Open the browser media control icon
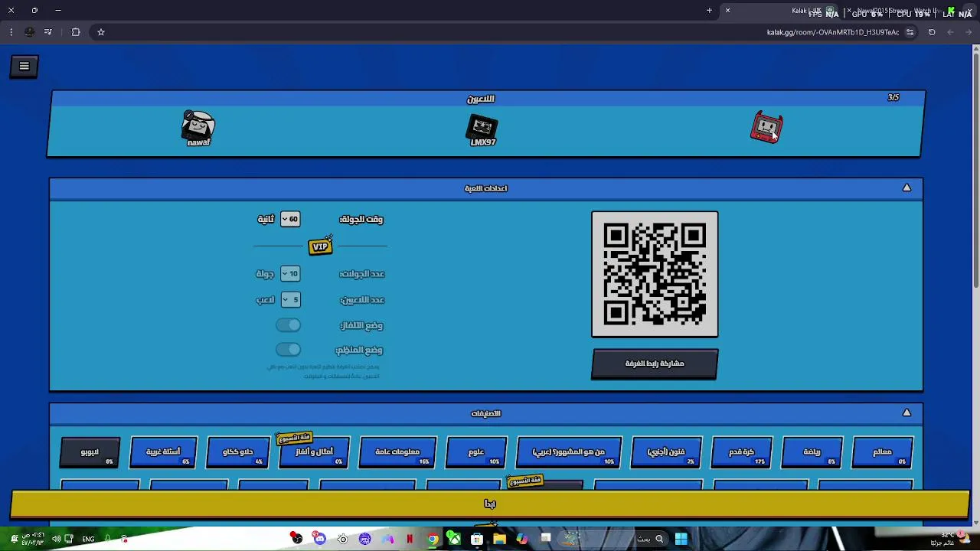Image resolution: width=980 pixels, height=551 pixels. (48, 32)
